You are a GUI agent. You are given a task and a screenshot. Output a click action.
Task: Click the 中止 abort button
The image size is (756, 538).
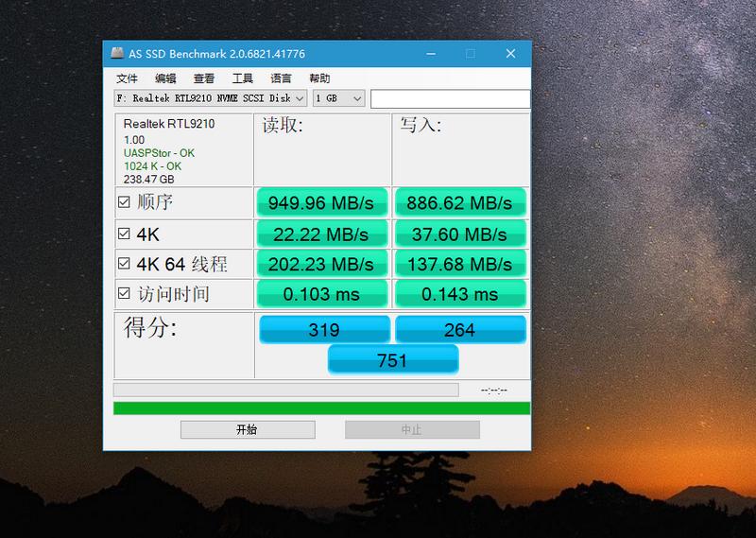[412, 429]
